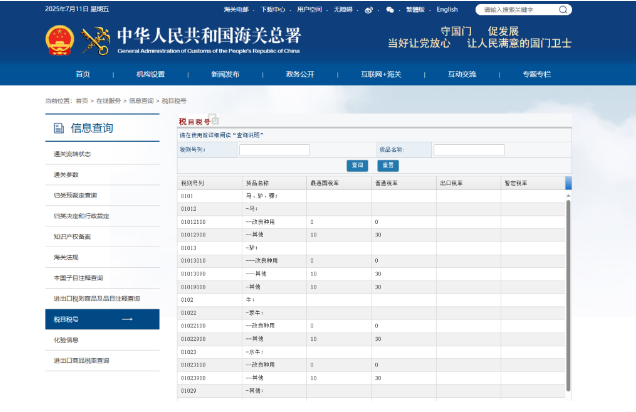Select table row with code 01012
The image size is (636, 412).
[371, 209]
